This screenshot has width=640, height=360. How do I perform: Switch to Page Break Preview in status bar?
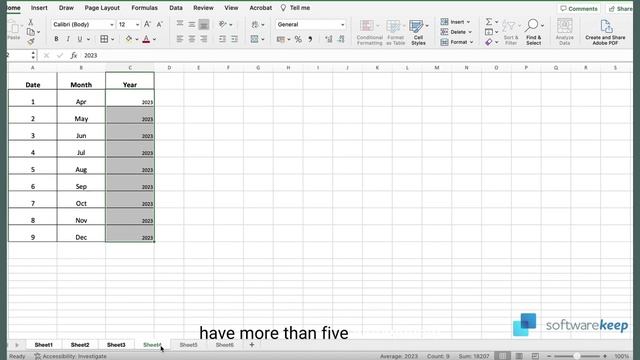tap(535, 356)
